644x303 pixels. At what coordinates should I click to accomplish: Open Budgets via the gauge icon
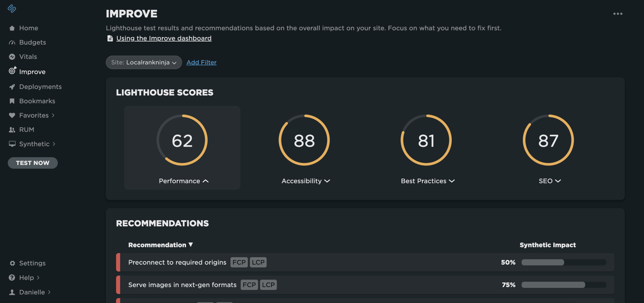[x=12, y=42]
